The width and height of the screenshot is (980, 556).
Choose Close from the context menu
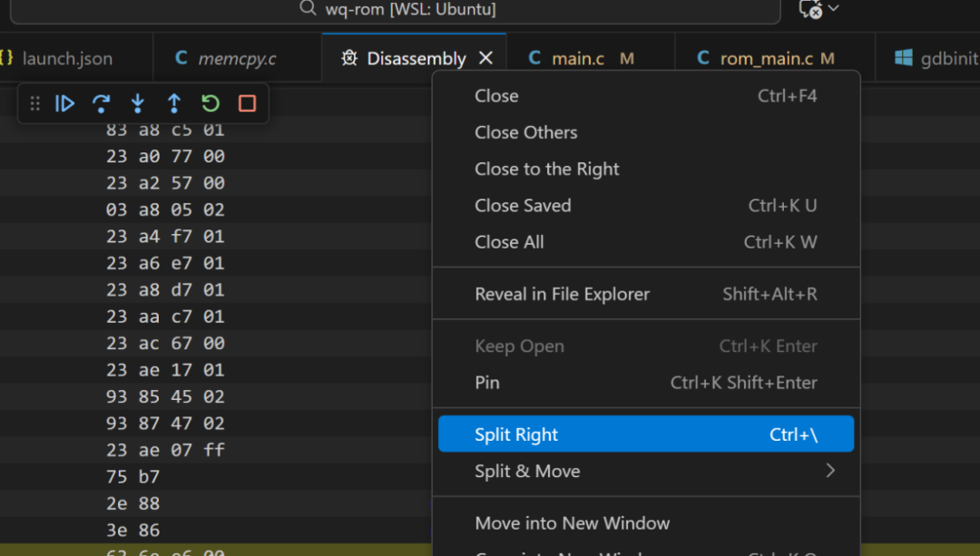pyautogui.click(x=646, y=95)
